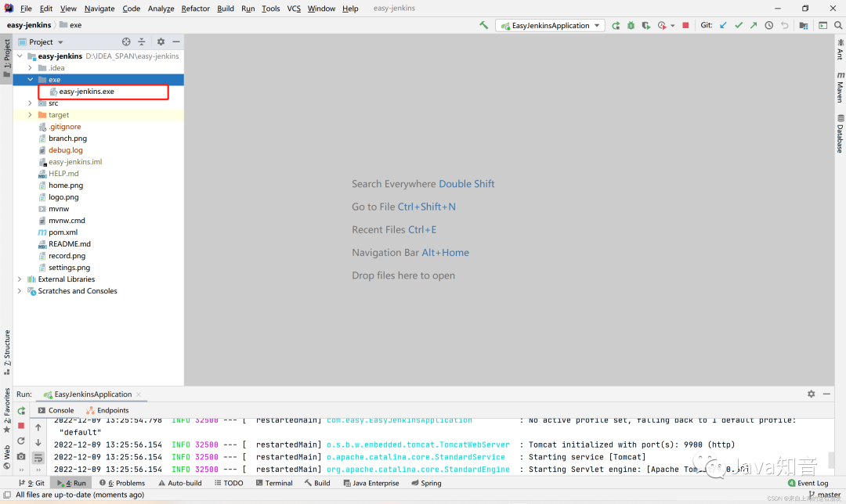Click the locate file target icon in Project panel

tap(126, 41)
